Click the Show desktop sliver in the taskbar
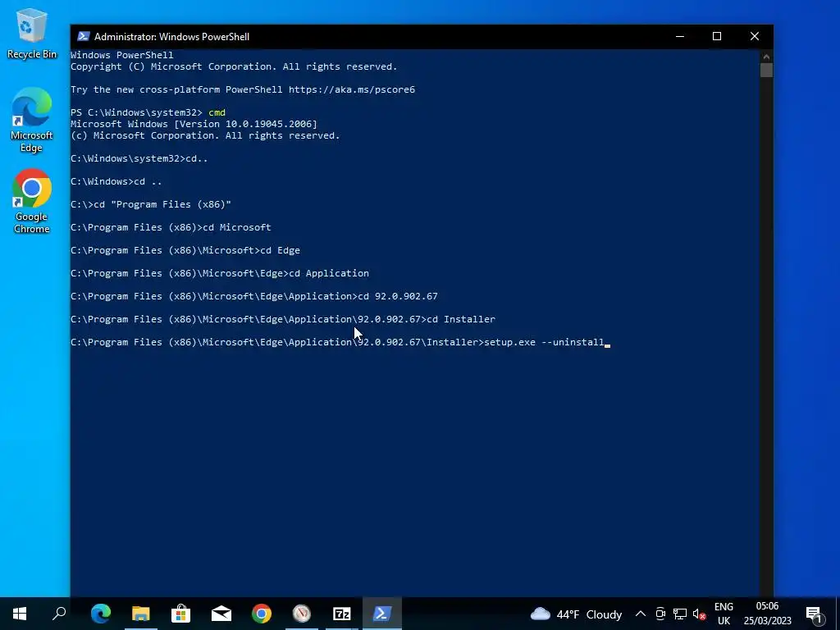840x630 pixels. [838, 614]
